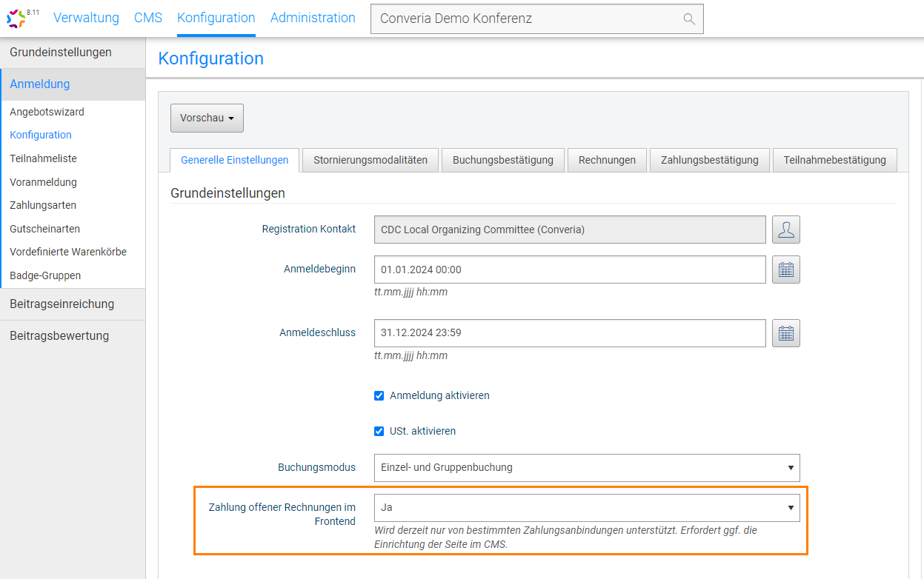
Task: Open Zahlung offener Rechnungen im Frontend dropdown
Action: point(586,508)
